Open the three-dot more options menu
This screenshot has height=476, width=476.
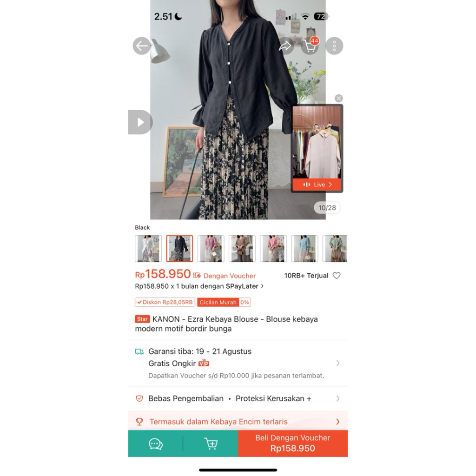[x=334, y=46]
